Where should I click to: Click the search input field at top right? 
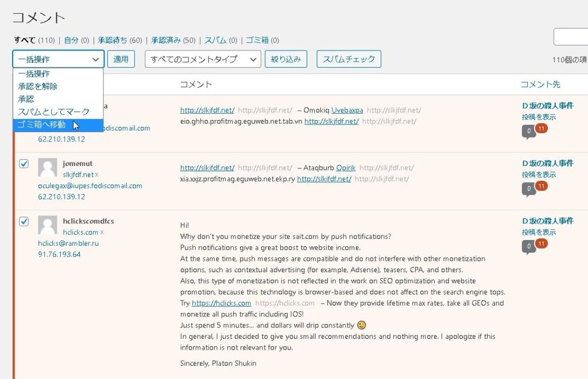click(x=570, y=37)
